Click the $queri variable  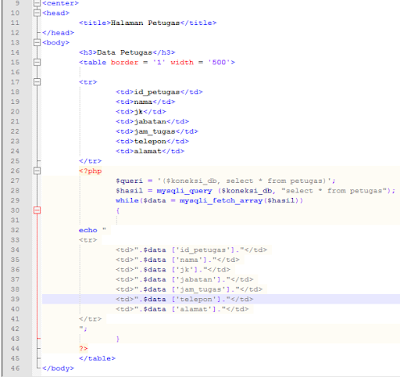tap(129, 181)
